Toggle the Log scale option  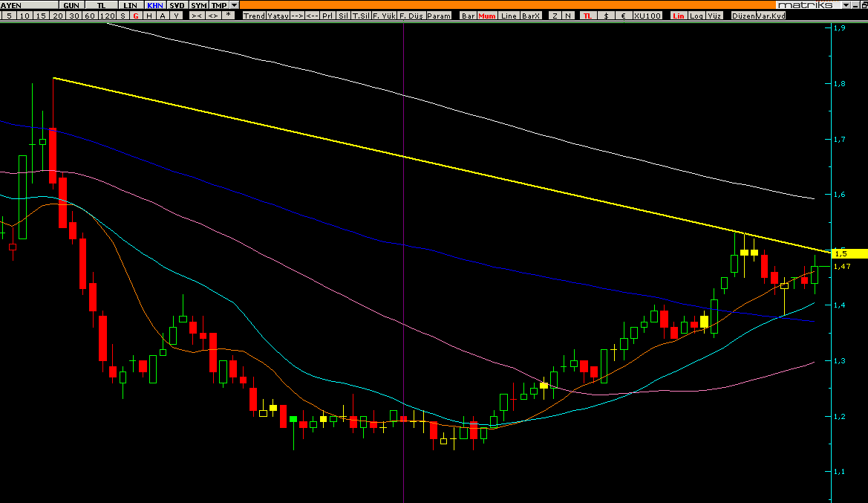pos(696,16)
